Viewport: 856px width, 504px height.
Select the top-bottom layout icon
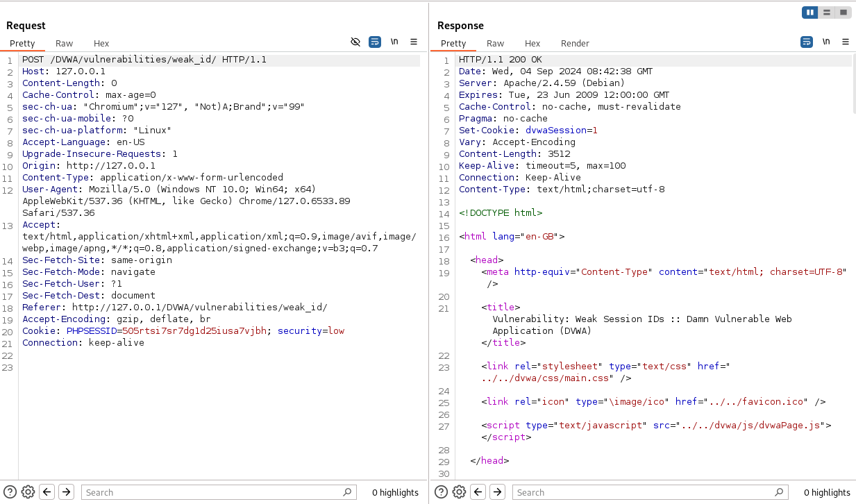coord(827,12)
